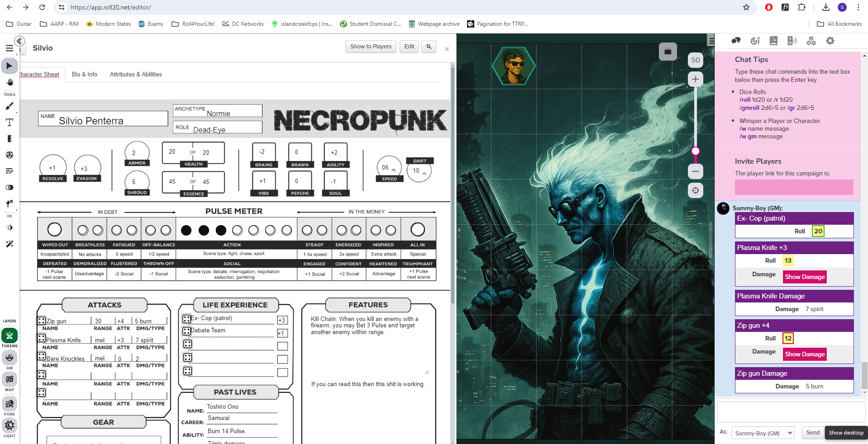Open the main hamburger menu
The width and height of the screenshot is (868, 444).
tap(9, 48)
